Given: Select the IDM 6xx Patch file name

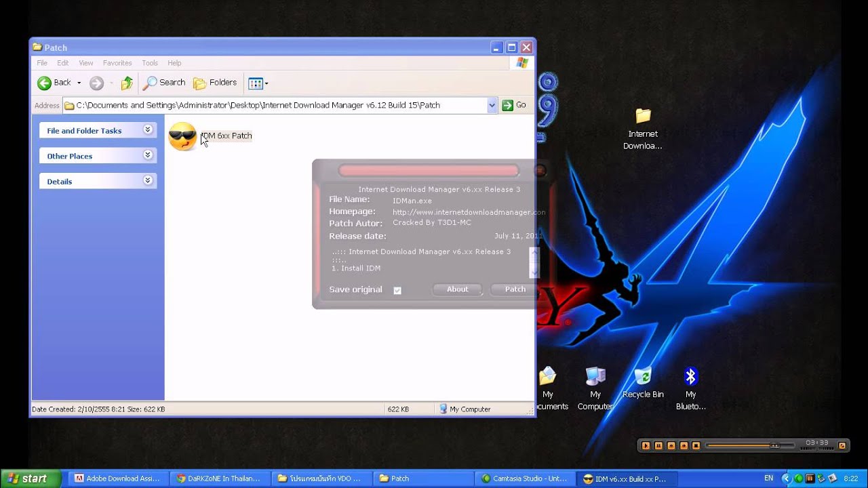Looking at the screenshot, I should (226, 136).
